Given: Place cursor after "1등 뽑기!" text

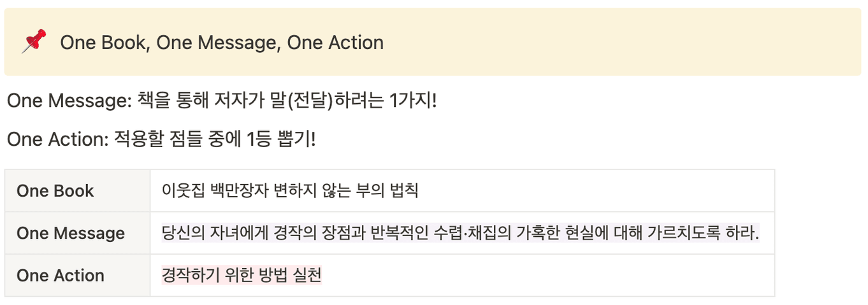Looking at the screenshot, I should 316,139.
